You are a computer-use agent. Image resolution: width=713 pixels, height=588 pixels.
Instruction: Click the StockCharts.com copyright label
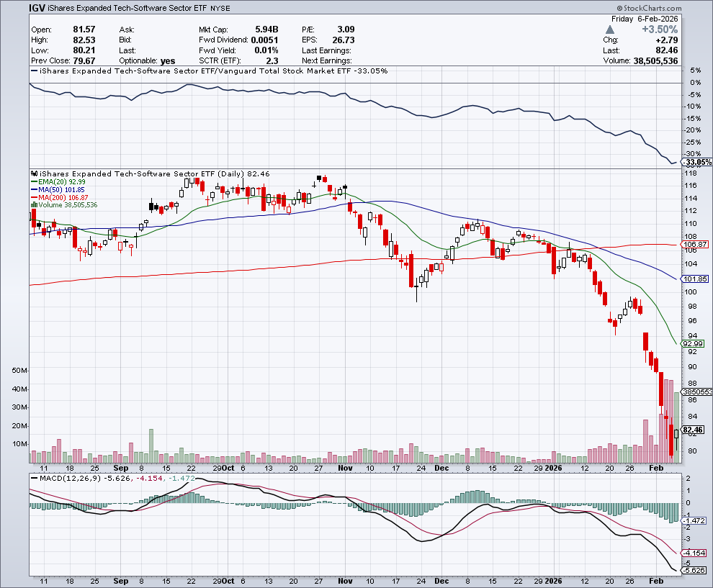[649, 8]
